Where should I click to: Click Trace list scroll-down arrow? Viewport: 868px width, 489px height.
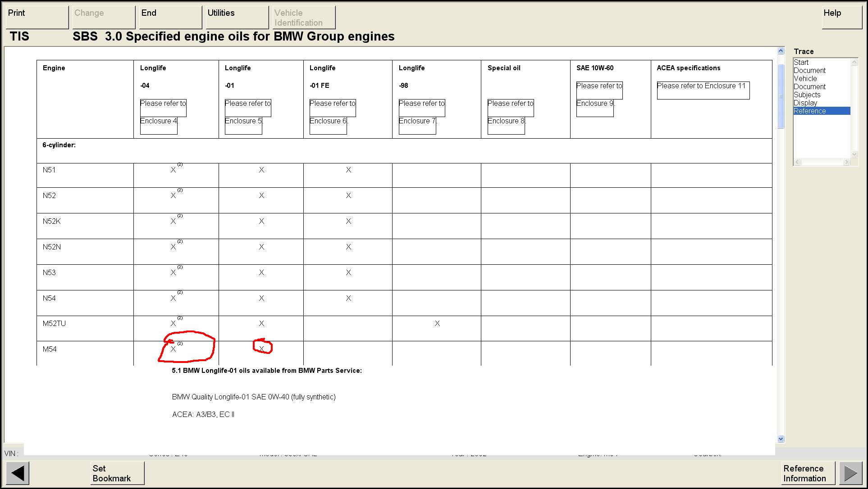pyautogui.click(x=854, y=154)
